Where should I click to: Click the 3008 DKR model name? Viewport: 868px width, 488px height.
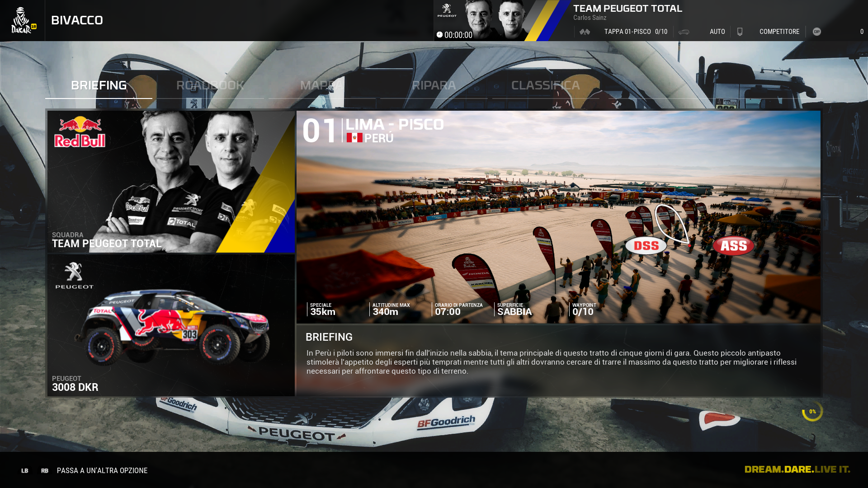click(75, 387)
